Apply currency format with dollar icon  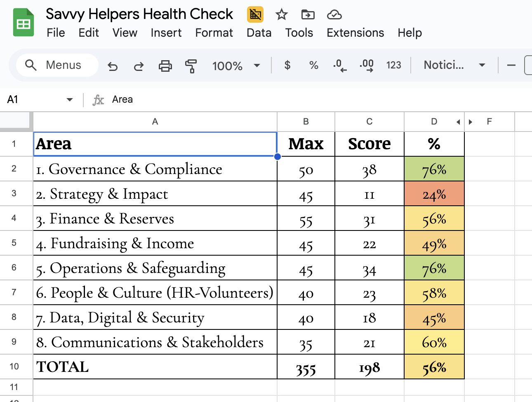tap(287, 65)
